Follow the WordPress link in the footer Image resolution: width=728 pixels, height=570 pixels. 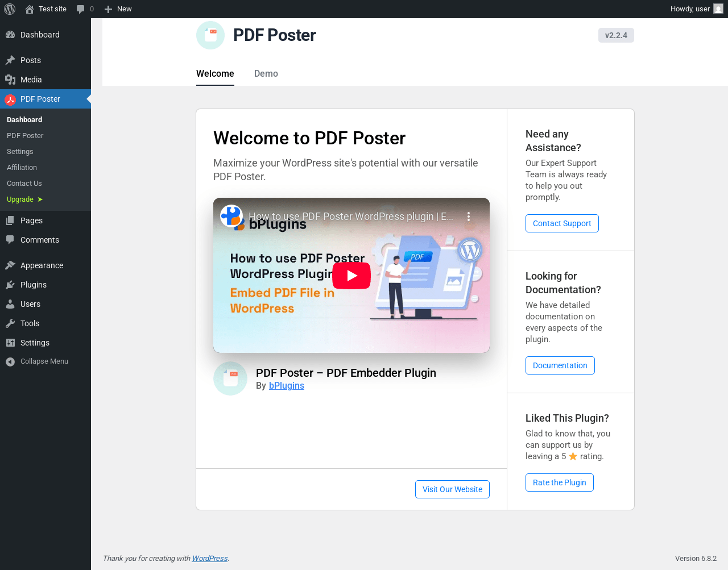coord(210,559)
